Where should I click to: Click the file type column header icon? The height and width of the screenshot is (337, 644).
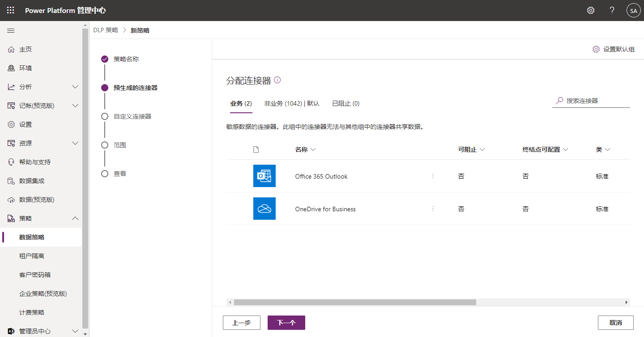pyautogui.click(x=256, y=149)
